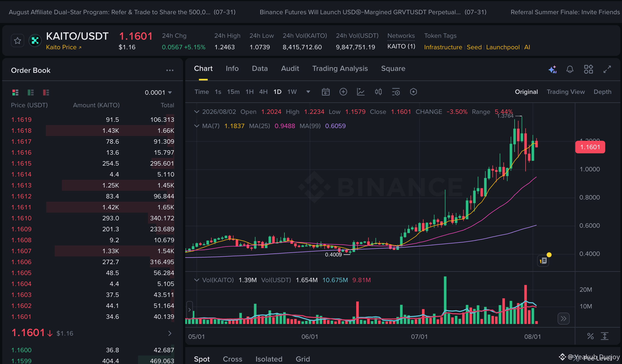Click the 1.1601 current price tag on axis
This screenshot has height=364, width=622.
point(590,147)
